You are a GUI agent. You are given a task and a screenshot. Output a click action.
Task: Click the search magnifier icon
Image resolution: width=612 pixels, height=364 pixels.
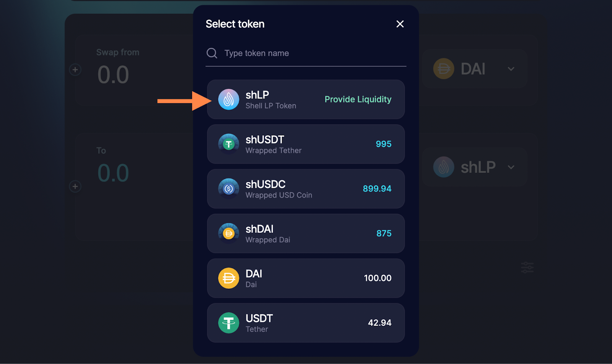point(212,53)
